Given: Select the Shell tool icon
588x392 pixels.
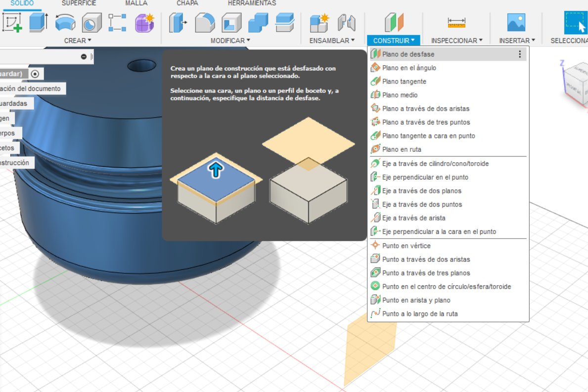Looking at the screenshot, I should coord(231,22).
